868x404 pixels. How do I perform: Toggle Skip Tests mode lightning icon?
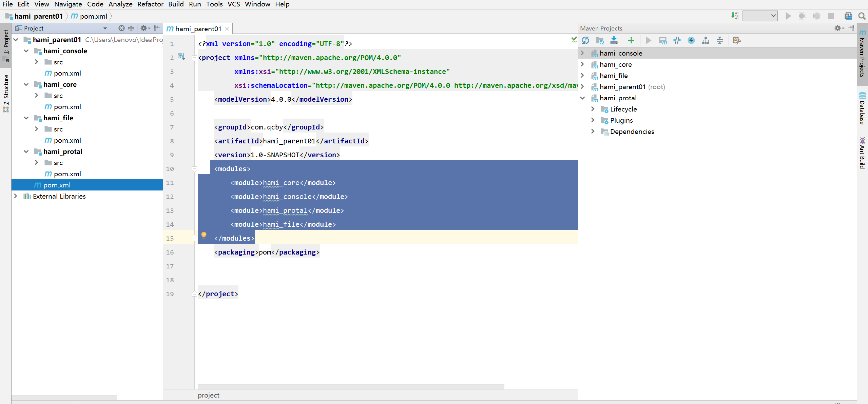pos(691,41)
